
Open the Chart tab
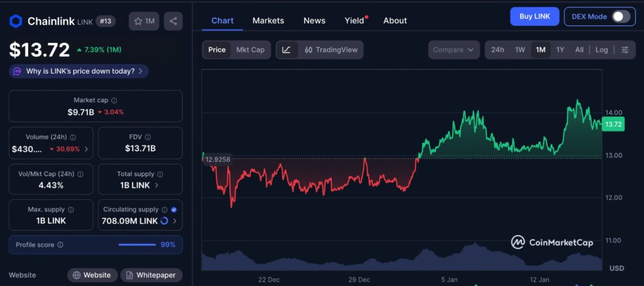[x=223, y=21]
